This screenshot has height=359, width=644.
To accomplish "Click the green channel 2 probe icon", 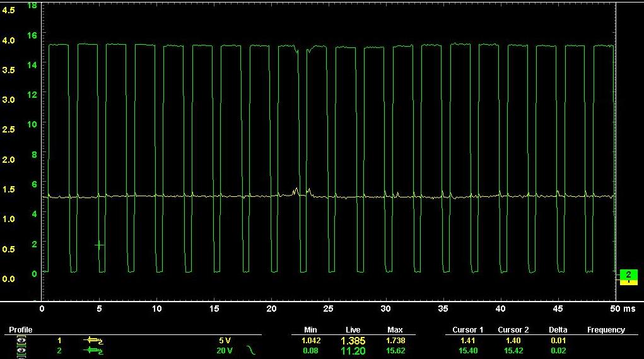I will (92, 351).
